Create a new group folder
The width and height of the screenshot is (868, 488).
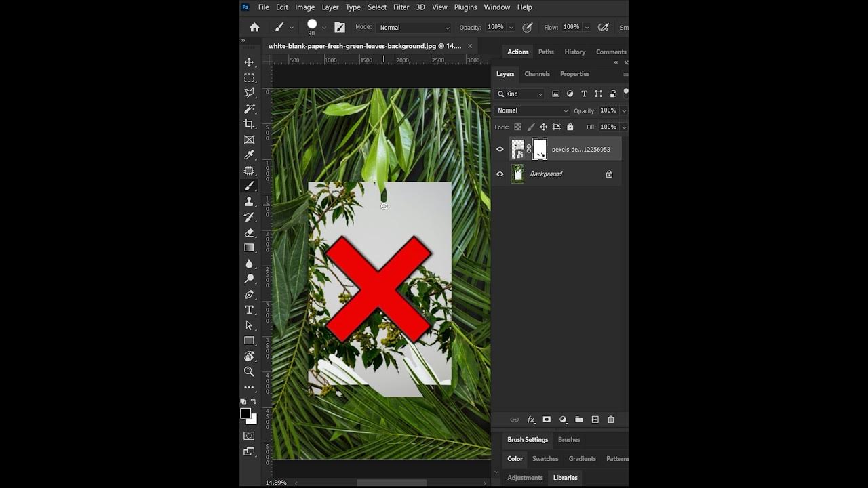coord(578,420)
